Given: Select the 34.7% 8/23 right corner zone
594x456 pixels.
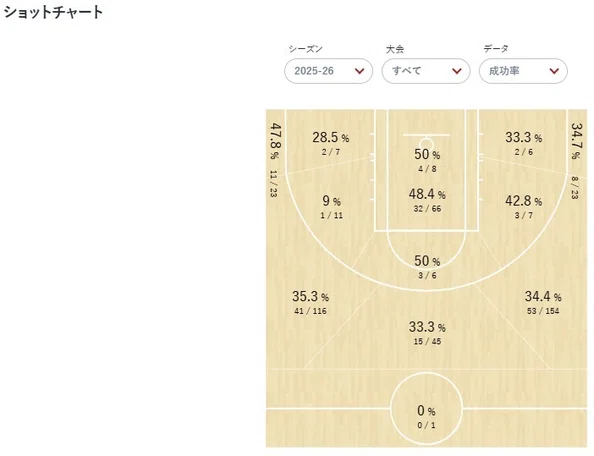Looking at the screenshot, I should click(x=576, y=161).
